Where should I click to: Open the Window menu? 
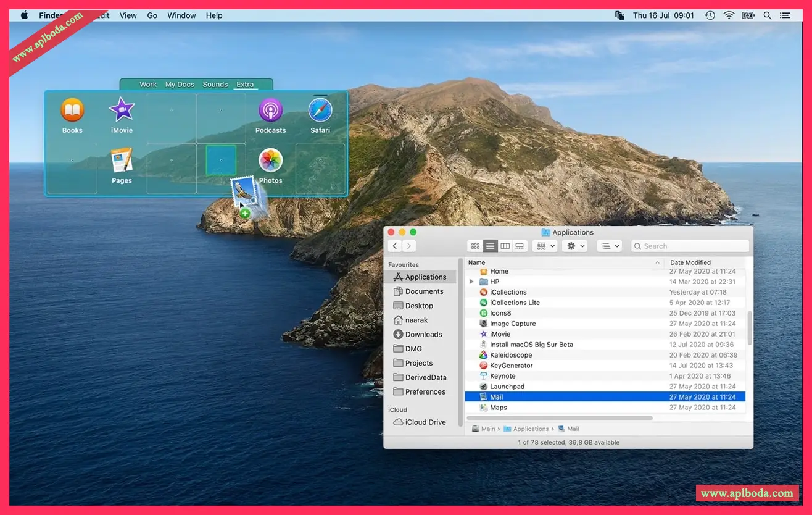pos(181,15)
